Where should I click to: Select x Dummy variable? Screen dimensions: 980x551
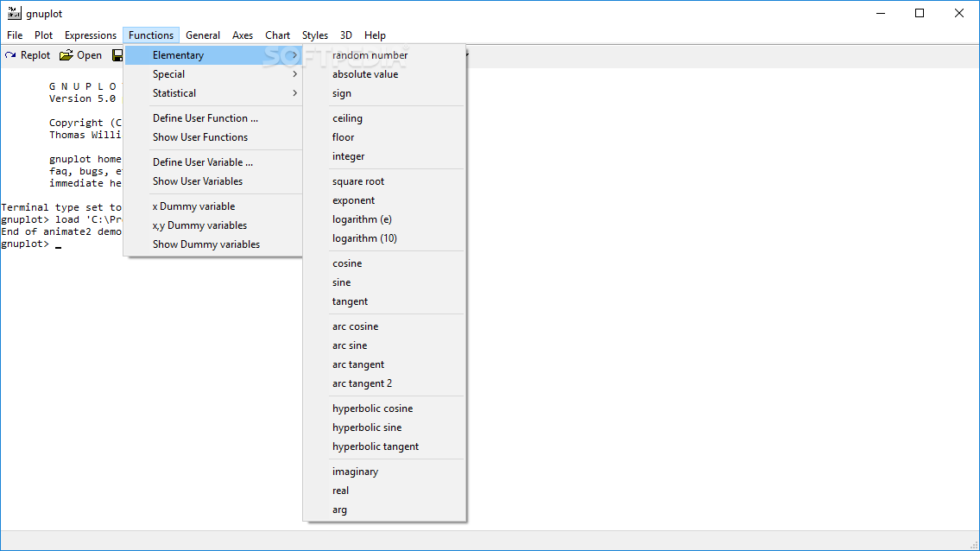coord(214,206)
